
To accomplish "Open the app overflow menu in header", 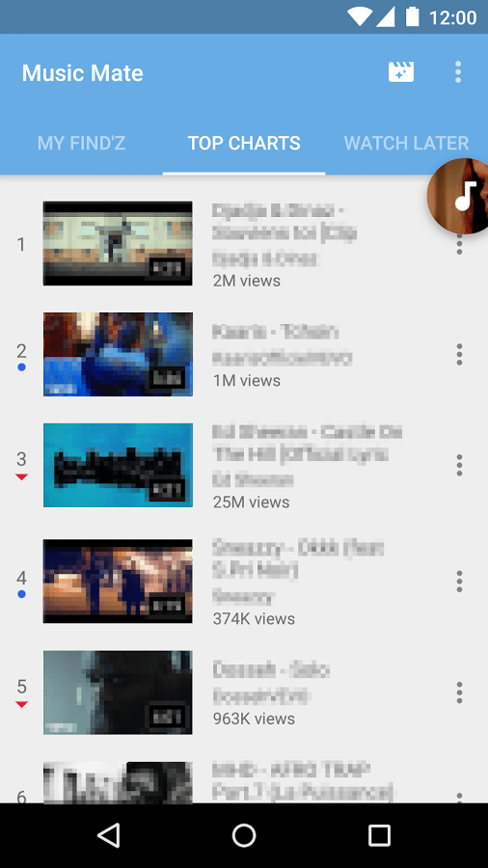I will pos(458,72).
